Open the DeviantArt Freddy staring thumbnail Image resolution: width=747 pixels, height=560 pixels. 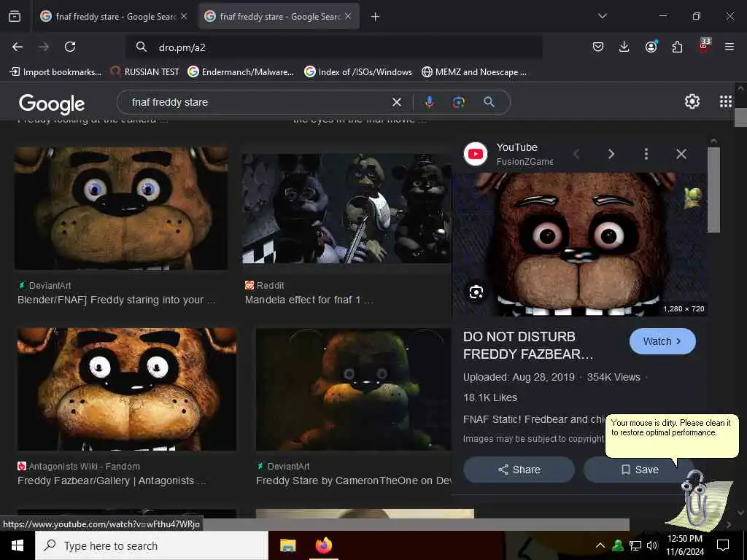121,208
